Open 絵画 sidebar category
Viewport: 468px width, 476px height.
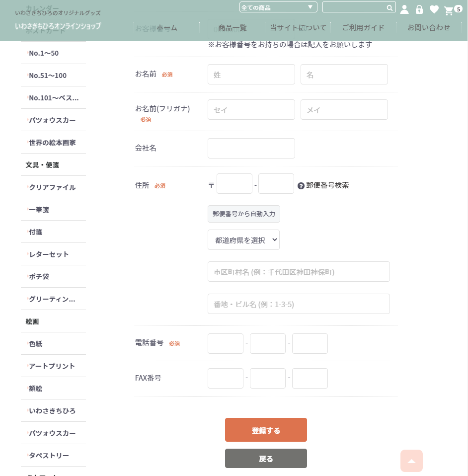click(x=54, y=321)
